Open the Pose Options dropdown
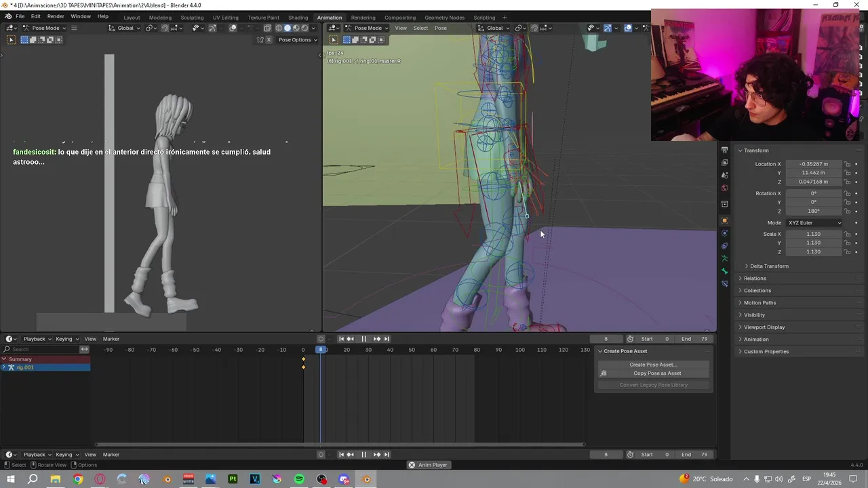This screenshot has height=488, width=868. tap(298, 40)
